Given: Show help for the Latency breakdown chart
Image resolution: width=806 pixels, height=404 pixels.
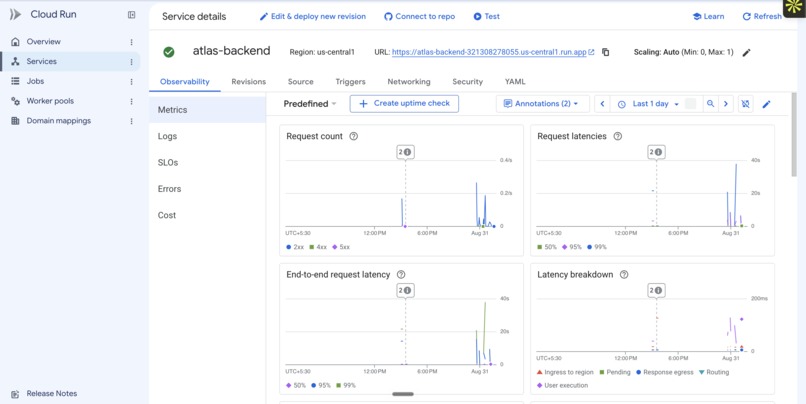Looking at the screenshot, I should pyautogui.click(x=624, y=274).
